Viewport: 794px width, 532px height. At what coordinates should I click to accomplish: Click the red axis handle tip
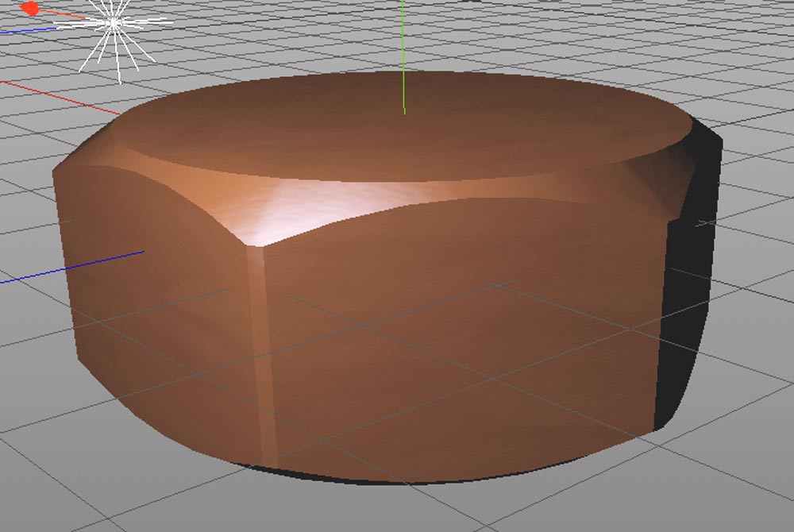pyautogui.click(x=30, y=8)
